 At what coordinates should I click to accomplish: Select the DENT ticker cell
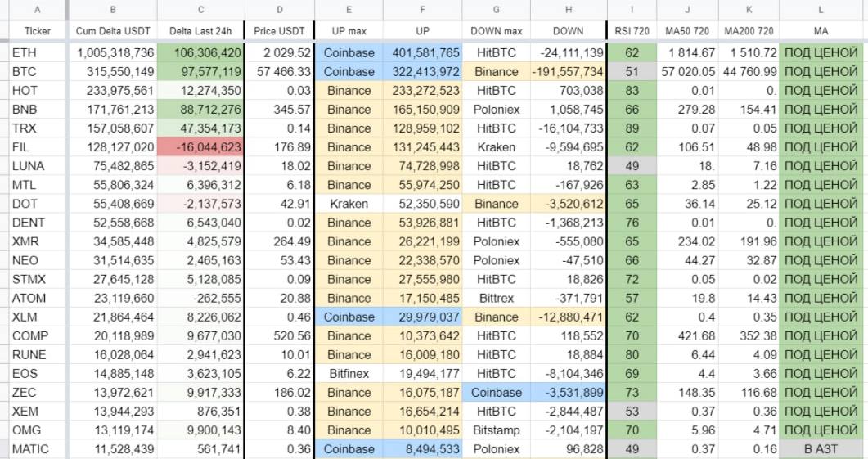pyautogui.click(x=37, y=223)
